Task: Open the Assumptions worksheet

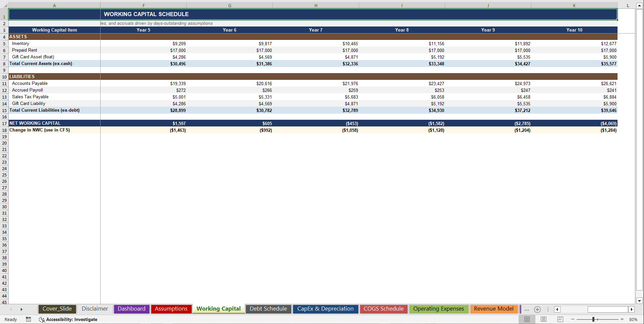Action: click(171, 309)
